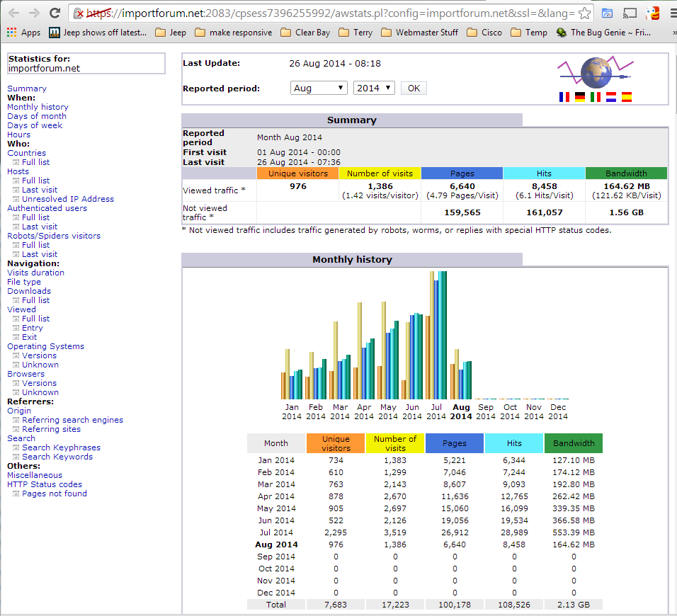Click the Jul 2014 pages value 26,912

tap(454, 532)
